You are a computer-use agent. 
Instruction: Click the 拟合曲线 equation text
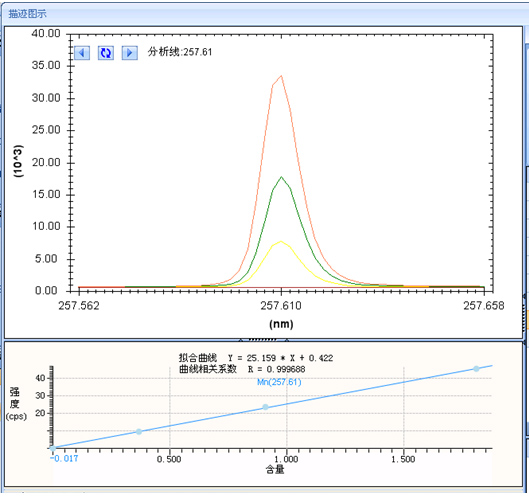pos(256,358)
